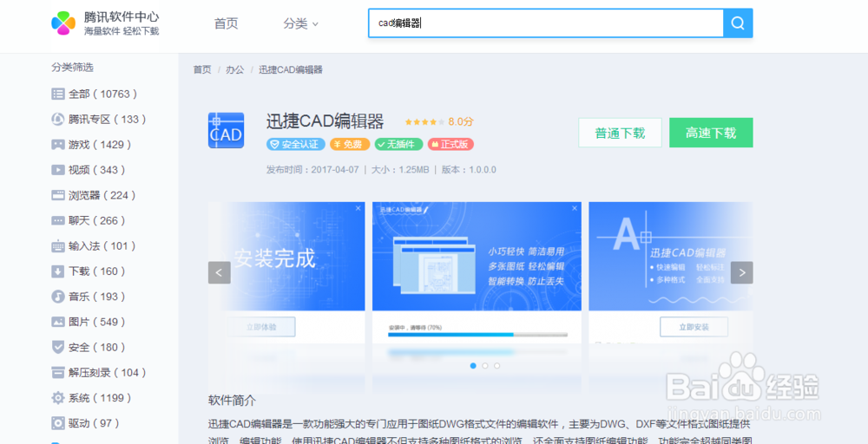Click the 视频 play category icon
The height and width of the screenshot is (444, 868).
pos(58,170)
